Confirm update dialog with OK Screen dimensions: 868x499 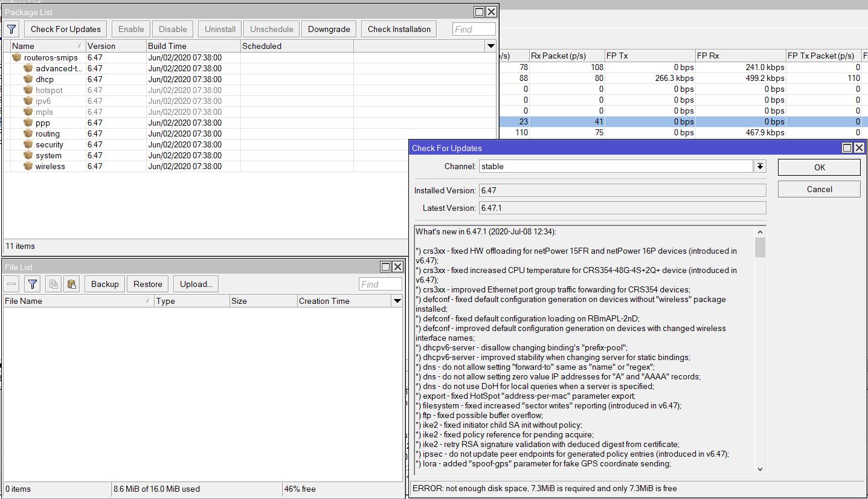pos(819,167)
